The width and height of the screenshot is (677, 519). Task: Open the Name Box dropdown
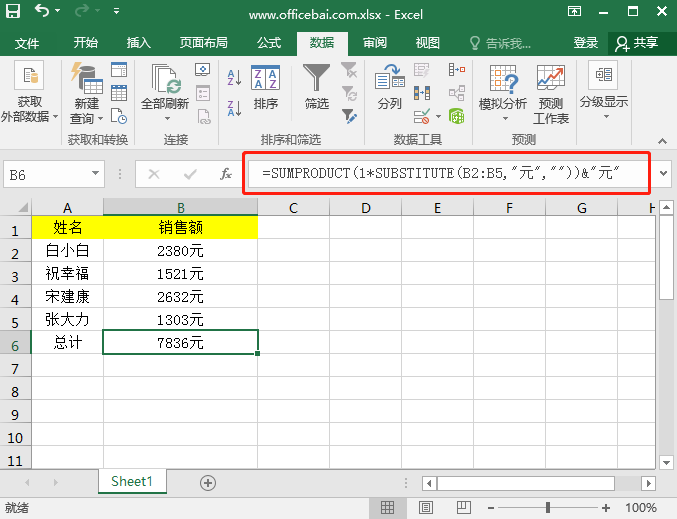point(95,174)
